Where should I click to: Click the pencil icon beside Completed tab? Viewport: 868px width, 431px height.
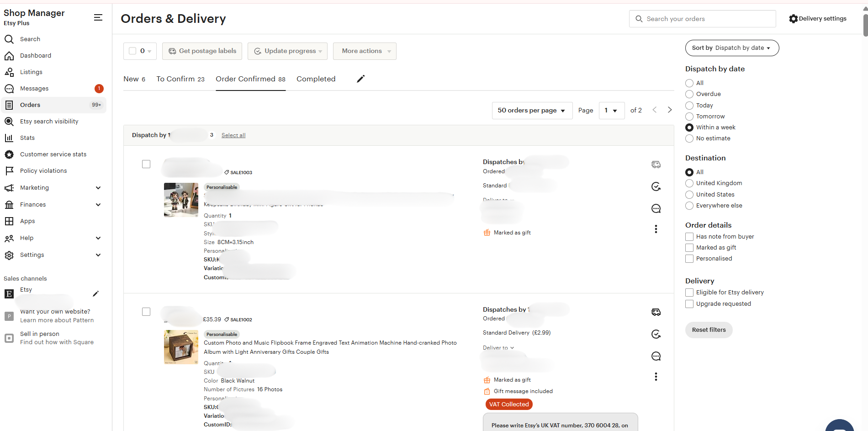point(360,79)
